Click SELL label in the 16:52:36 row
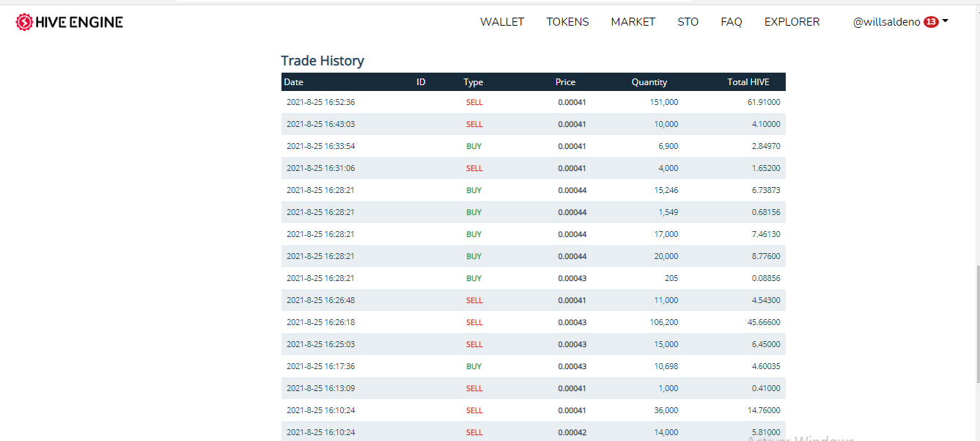This screenshot has height=441, width=980. (474, 102)
